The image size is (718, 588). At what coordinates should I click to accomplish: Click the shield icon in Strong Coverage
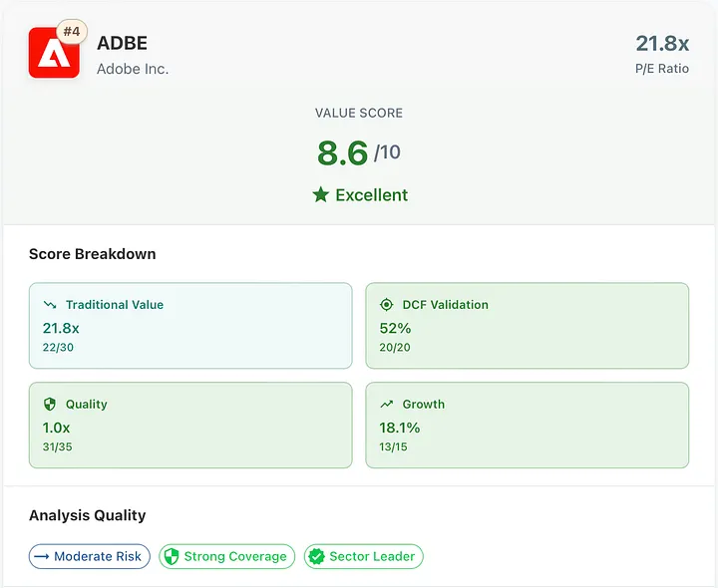click(172, 556)
